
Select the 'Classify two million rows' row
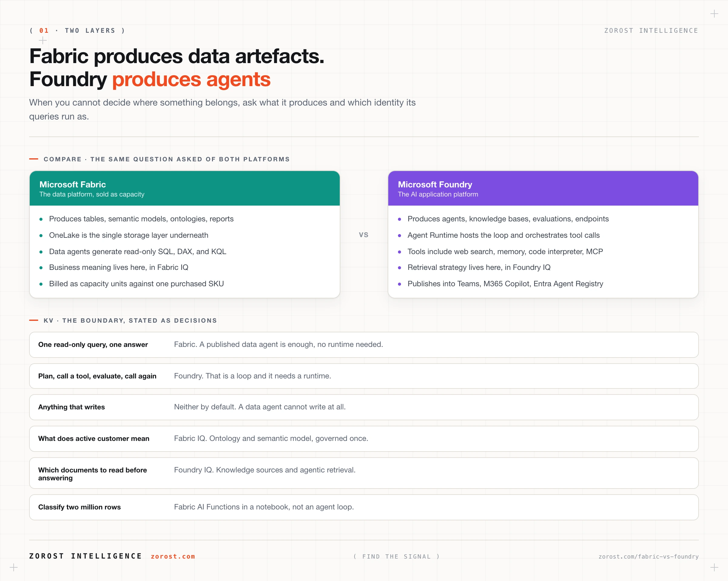coord(364,507)
